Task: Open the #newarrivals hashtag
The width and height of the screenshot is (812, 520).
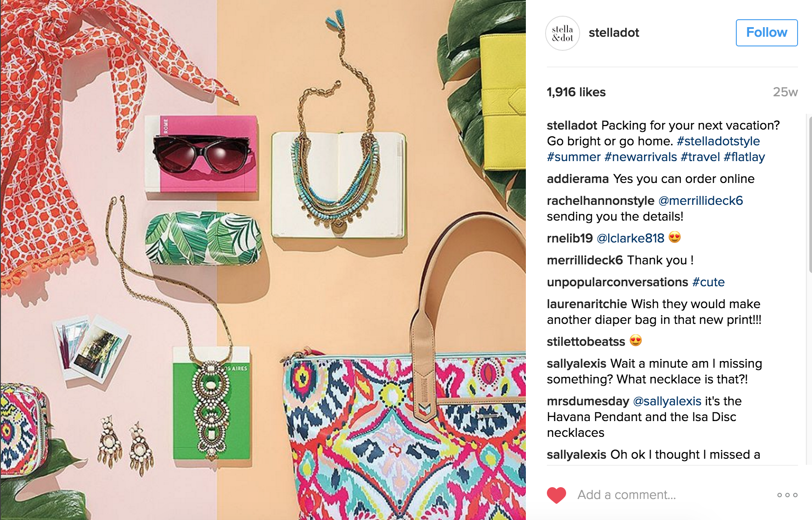Action: (640, 157)
